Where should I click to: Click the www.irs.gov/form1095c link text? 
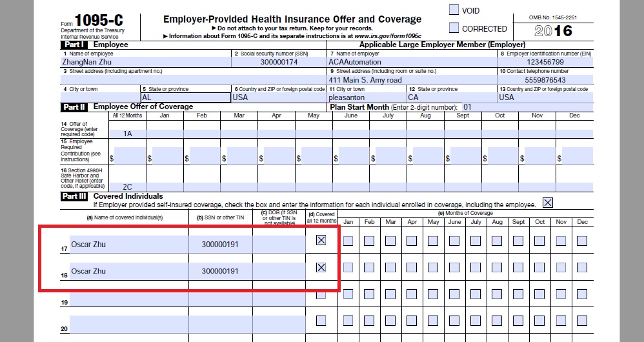tap(388, 36)
